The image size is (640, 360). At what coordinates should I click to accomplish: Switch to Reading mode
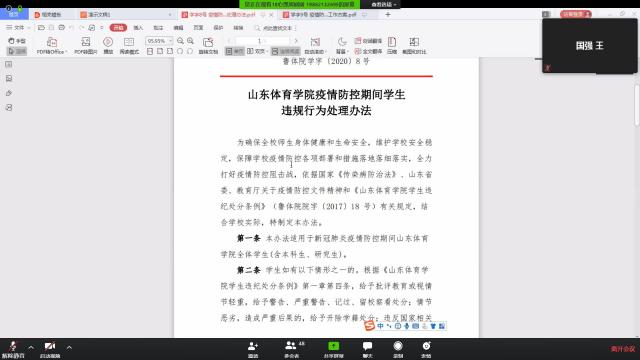pyautogui.click(x=129, y=45)
